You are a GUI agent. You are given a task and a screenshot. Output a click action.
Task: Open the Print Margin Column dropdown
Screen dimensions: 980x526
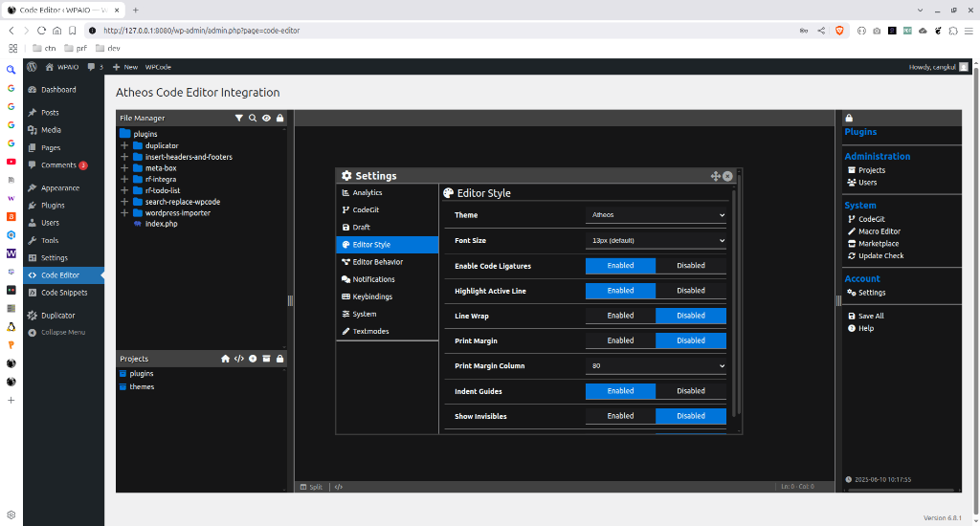[x=656, y=366]
